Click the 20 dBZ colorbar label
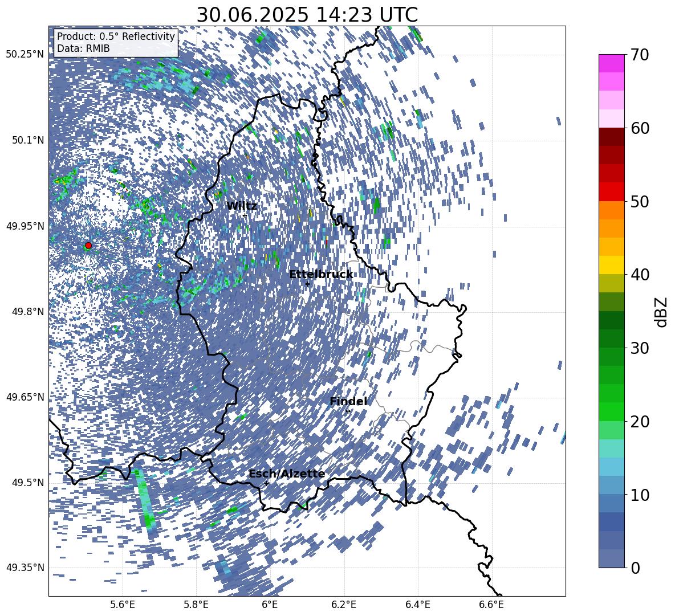This screenshot has height=616, width=675. [640, 421]
